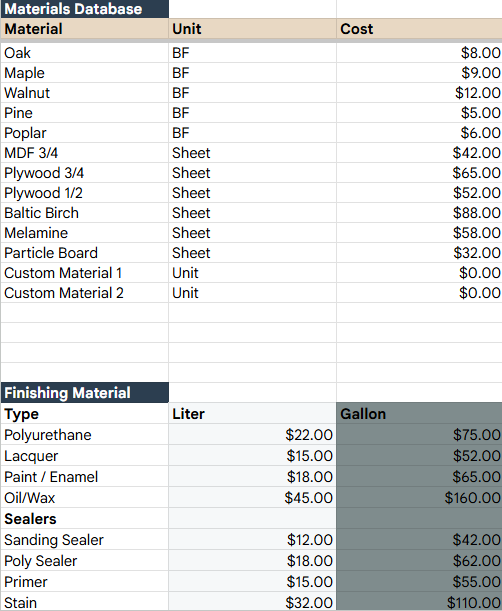Image resolution: width=502 pixels, height=611 pixels.
Task: Click the Oak material cell
Action: pyautogui.click(x=85, y=53)
